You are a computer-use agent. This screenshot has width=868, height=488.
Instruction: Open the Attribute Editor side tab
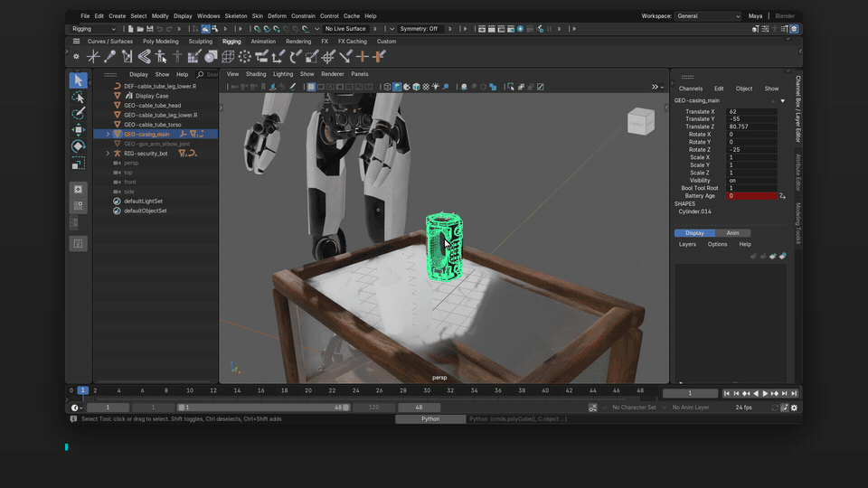point(798,172)
